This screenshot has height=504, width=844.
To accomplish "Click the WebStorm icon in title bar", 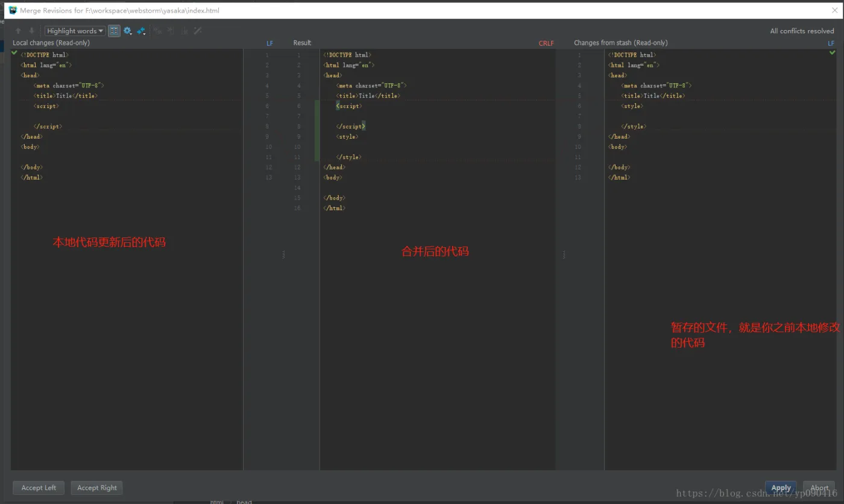I will tap(13, 10).
